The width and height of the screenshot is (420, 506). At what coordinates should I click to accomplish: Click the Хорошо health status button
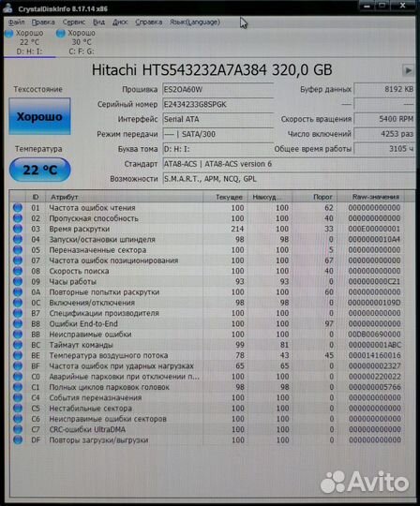(x=39, y=116)
